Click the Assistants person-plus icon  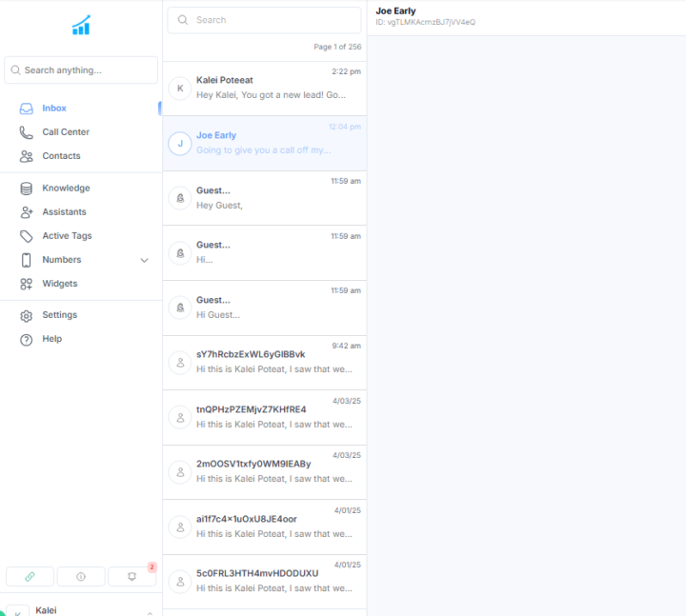27,212
